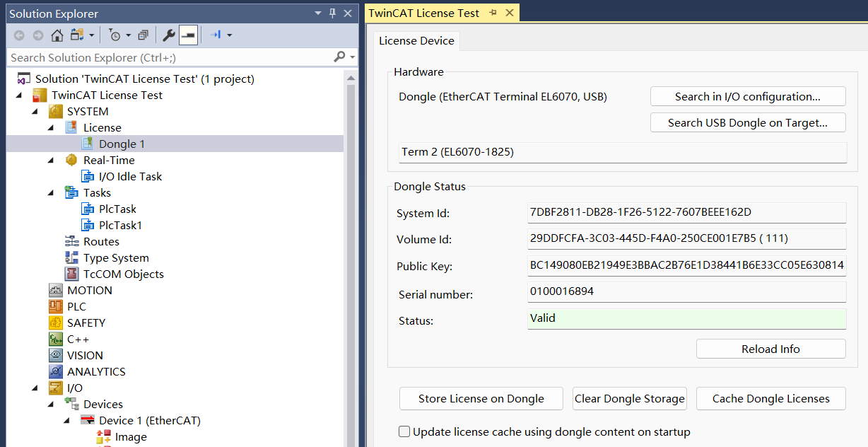Click the SYSTEM gear icon

pos(56,111)
